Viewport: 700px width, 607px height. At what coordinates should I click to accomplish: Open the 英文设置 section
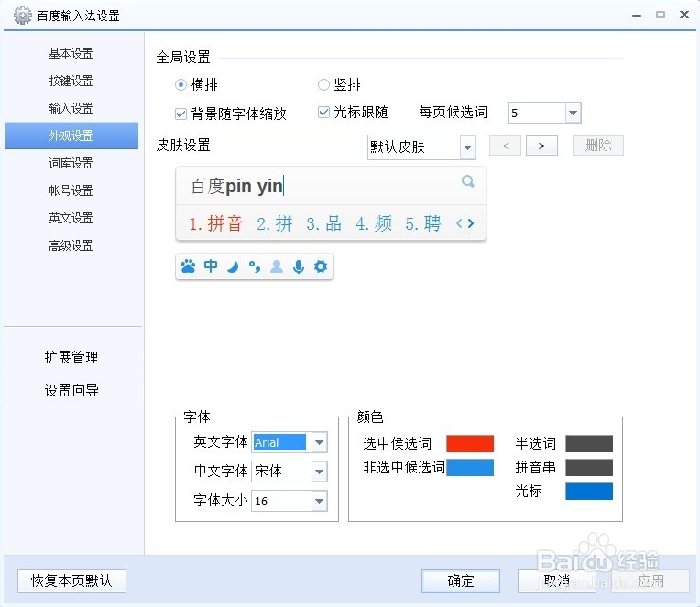[x=71, y=218]
